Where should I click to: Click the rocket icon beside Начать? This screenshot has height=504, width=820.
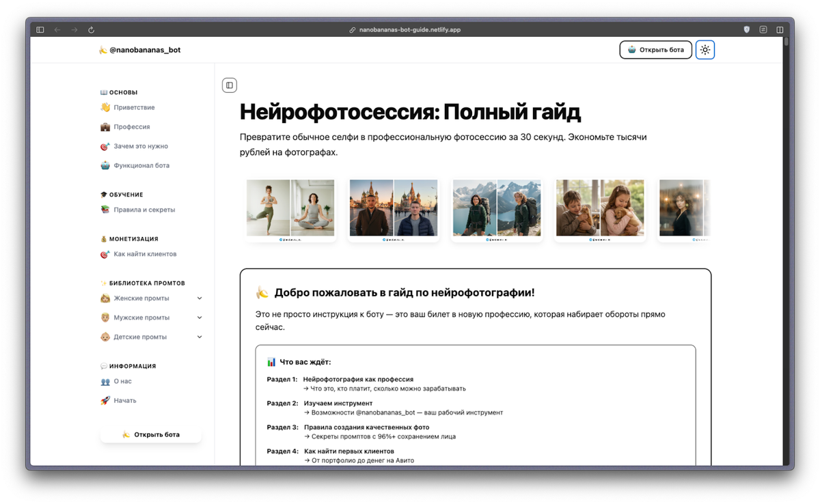pos(105,401)
